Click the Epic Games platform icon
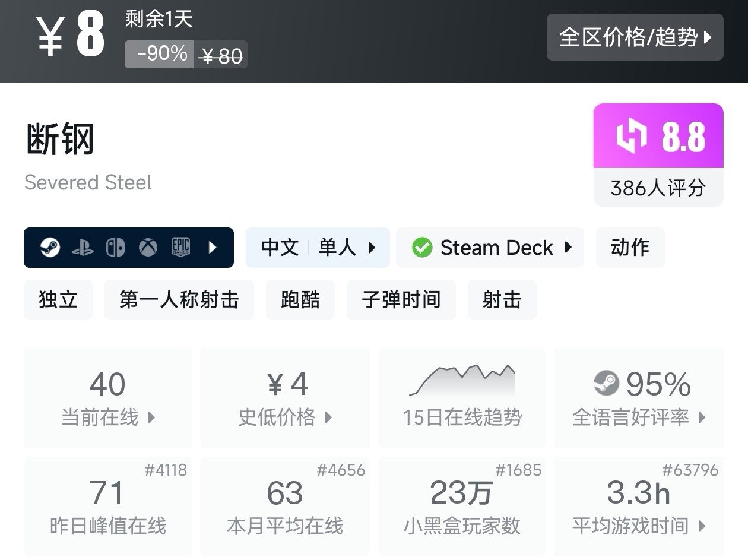The width and height of the screenshot is (748, 560). click(180, 247)
